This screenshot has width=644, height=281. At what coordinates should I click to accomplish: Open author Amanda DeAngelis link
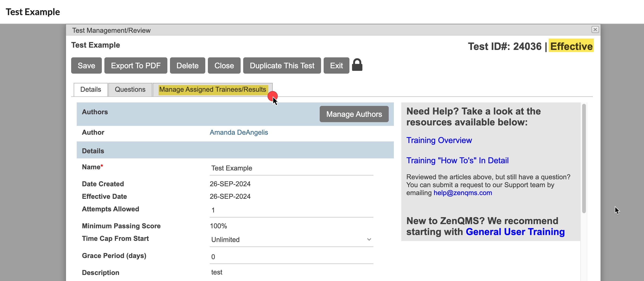point(239,132)
